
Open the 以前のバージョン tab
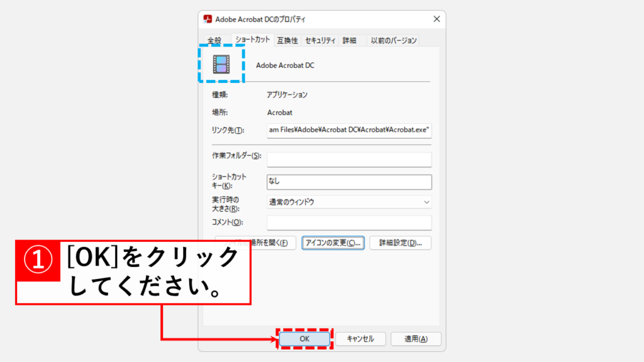[394, 40]
